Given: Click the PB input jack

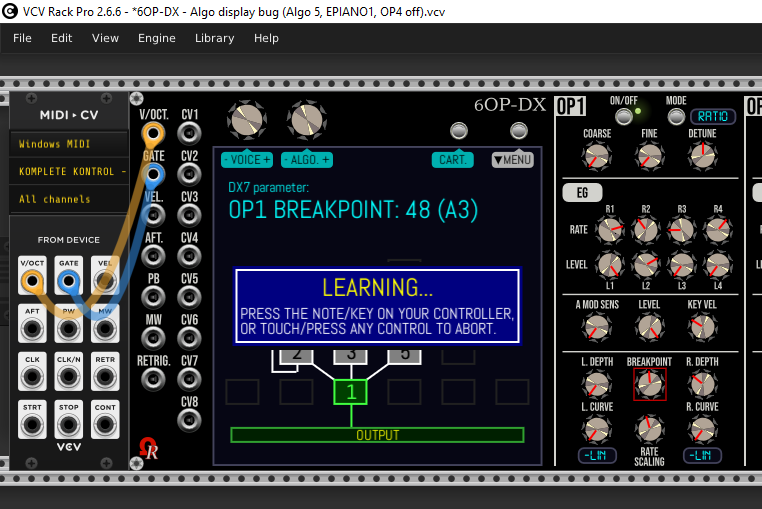Looking at the screenshot, I should [x=152, y=296].
